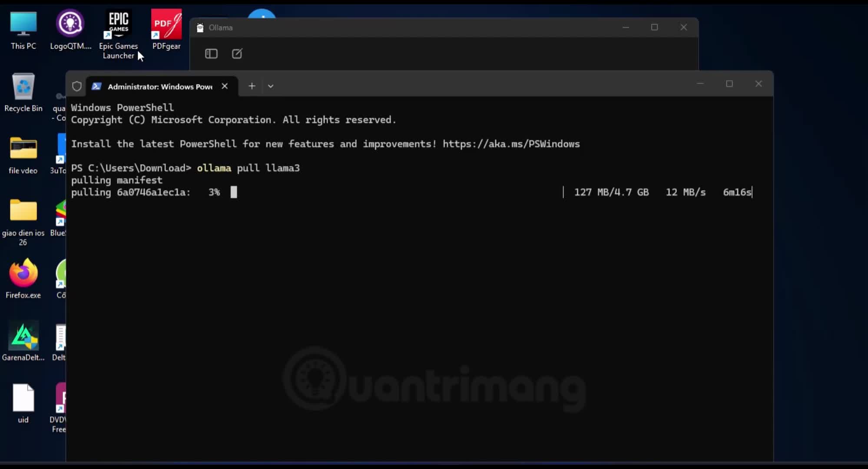Screen dimensions: 868x469
Task: Open the 'file vdeo' folder
Action: pyautogui.click(x=23, y=155)
